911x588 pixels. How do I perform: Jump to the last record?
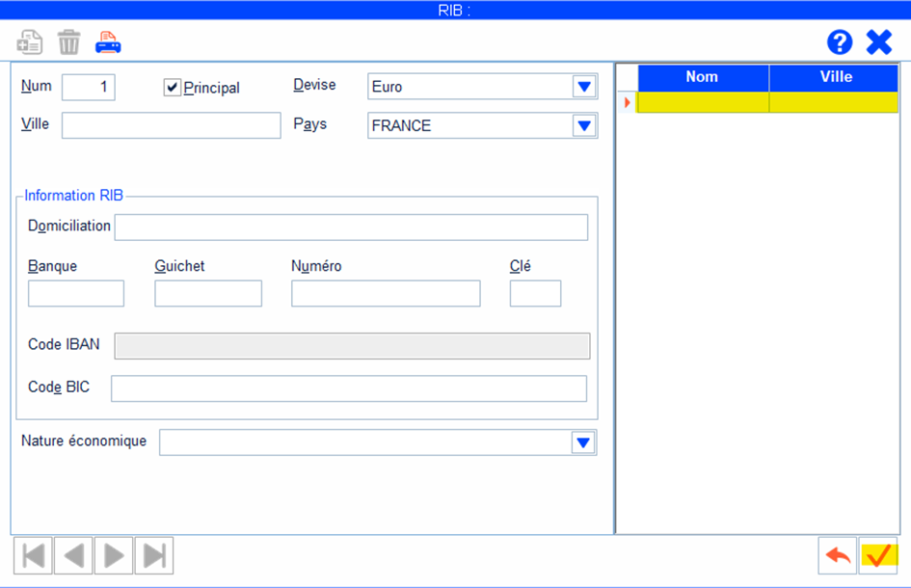tap(154, 556)
